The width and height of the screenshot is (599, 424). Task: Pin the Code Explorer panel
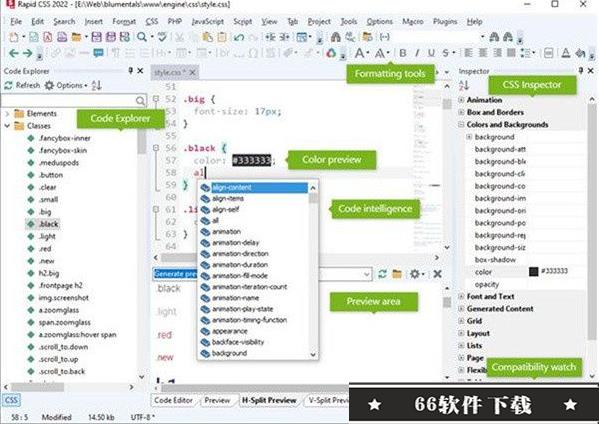130,71
